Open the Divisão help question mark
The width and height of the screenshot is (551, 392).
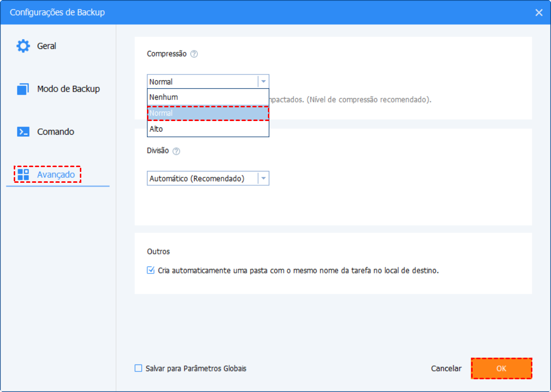(x=176, y=151)
